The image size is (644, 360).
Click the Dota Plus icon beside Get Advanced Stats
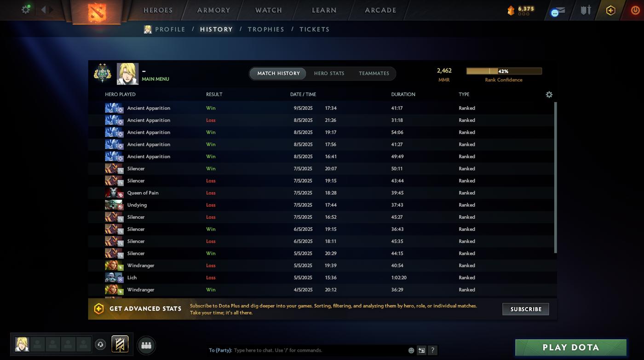99,309
